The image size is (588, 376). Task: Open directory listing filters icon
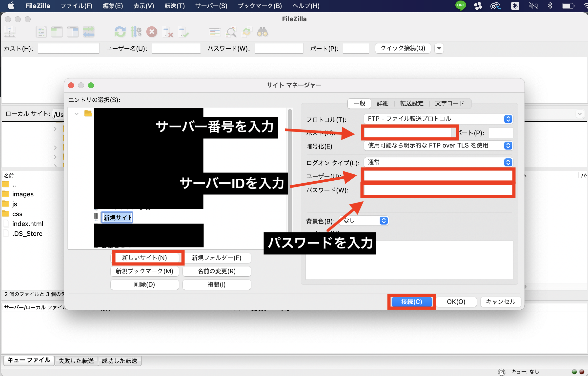point(215,32)
